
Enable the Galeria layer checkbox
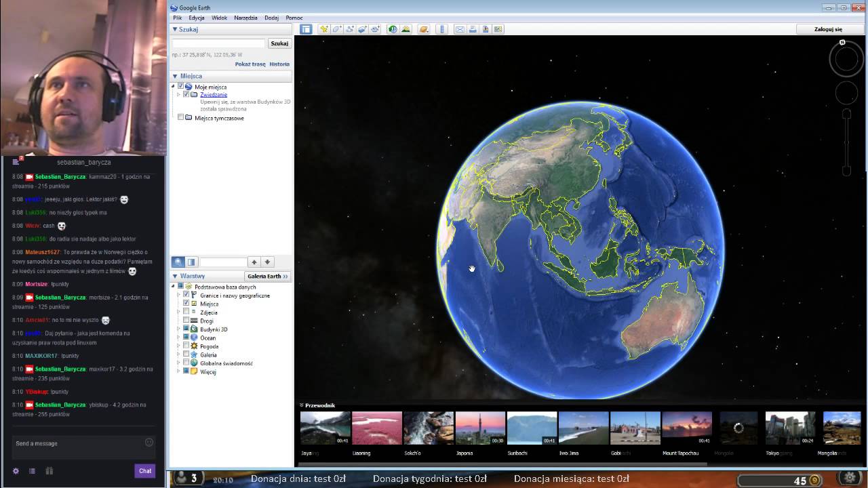pos(186,354)
